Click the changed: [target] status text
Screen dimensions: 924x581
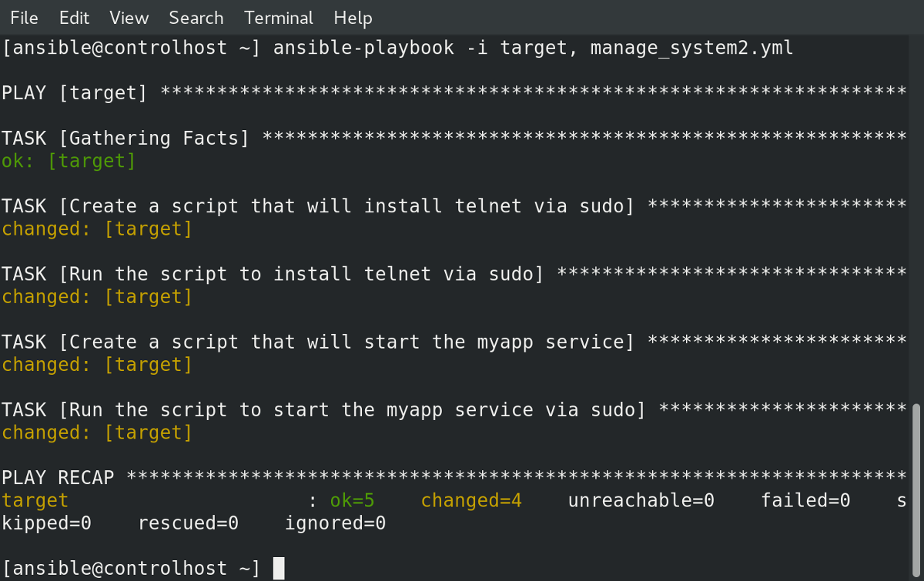[x=95, y=228]
